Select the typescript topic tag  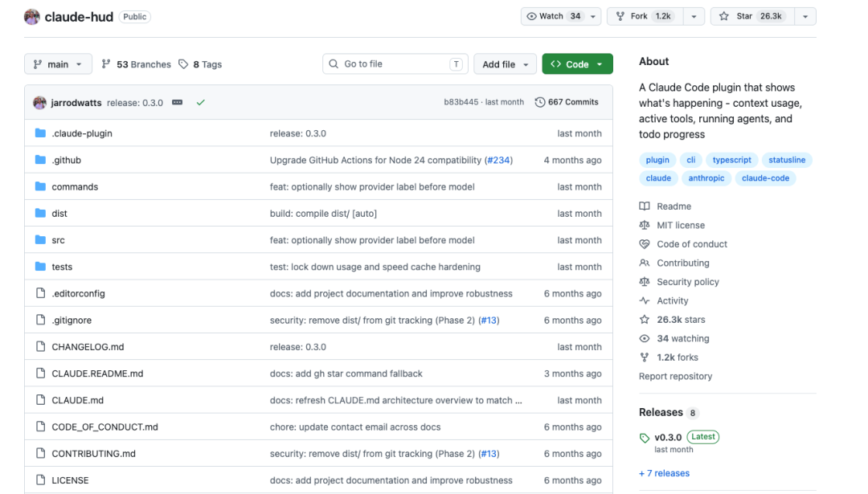click(x=732, y=160)
